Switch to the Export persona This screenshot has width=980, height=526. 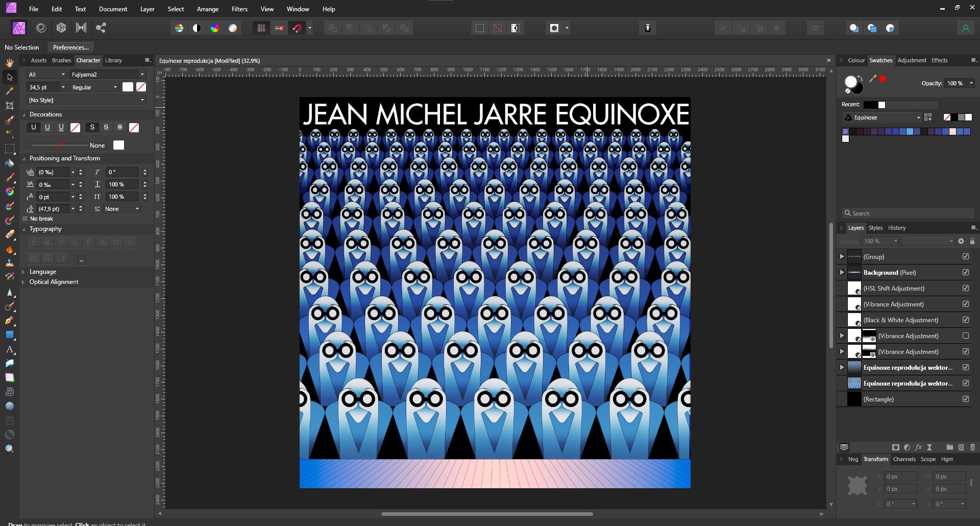pyautogui.click(x=101, y=28)
